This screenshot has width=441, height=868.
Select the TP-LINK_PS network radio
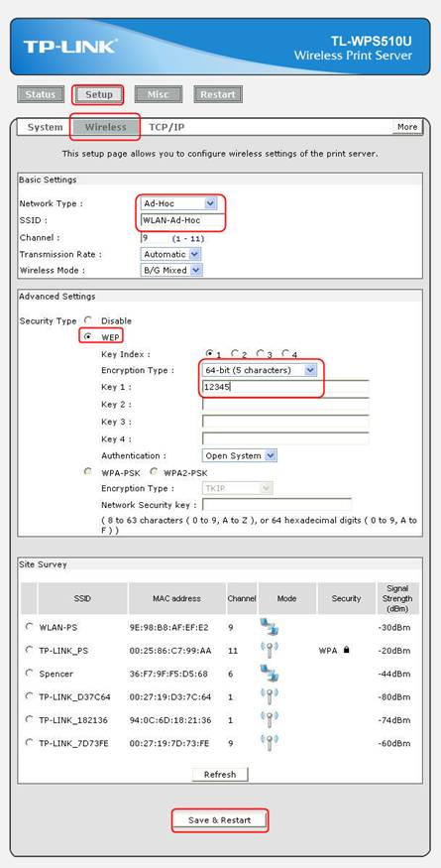pos(30,650)
